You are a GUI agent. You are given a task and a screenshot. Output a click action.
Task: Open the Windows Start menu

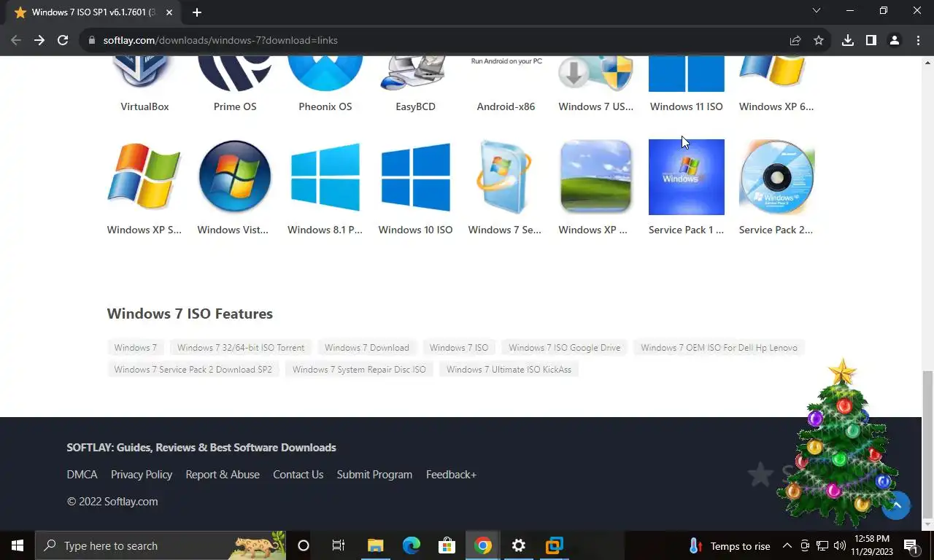pyautogui.click(x=18, y=545)
